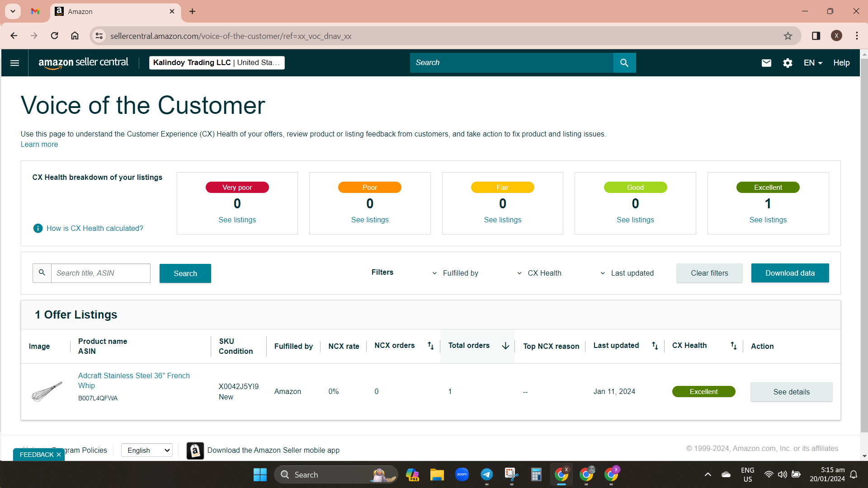This screenshot has width=868, height=488.
Task: See listings under Excellent
Action: (768, 220)
